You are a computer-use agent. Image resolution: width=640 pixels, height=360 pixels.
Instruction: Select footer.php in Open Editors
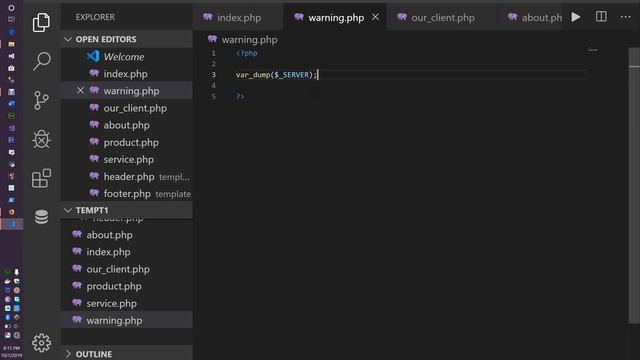coord(127,194)
